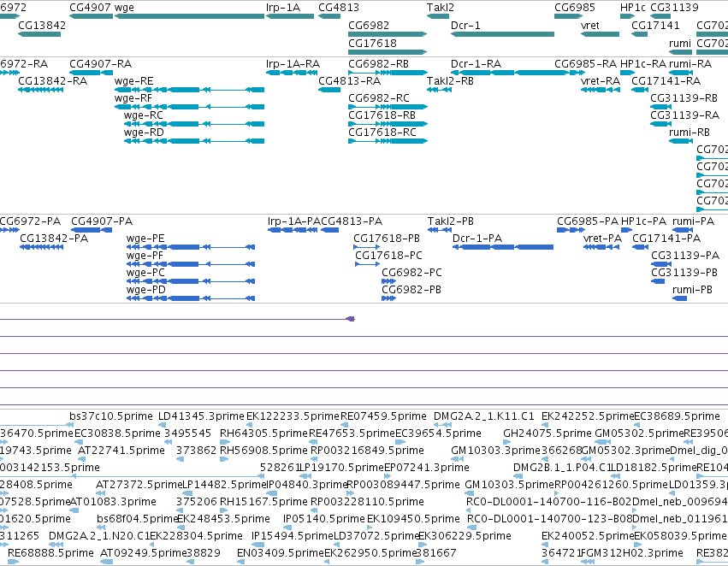Select protein CG13842-PA
This screenshot has height=566, width=728.
tap(41, 247)
